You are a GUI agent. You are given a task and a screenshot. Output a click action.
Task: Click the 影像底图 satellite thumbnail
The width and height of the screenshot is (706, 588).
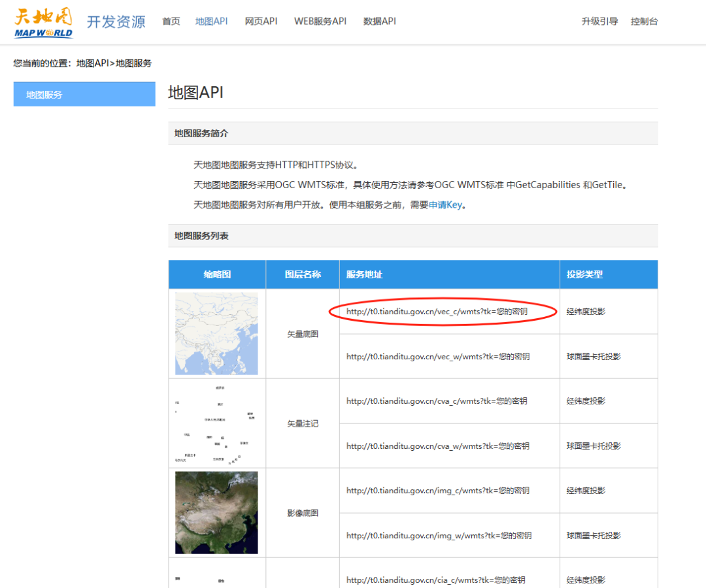coord(216,512)
